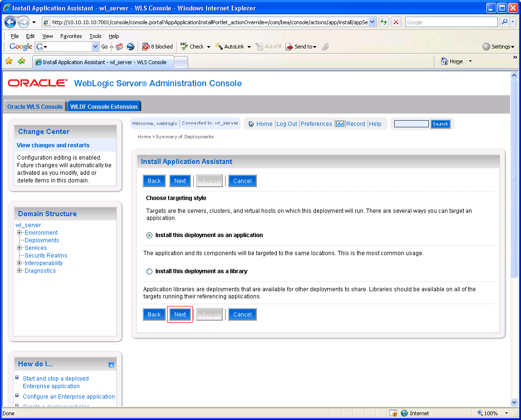Viewport: 521px width, 420px height.
Task: Expand the Environment tree node
Action: point(19,233)
